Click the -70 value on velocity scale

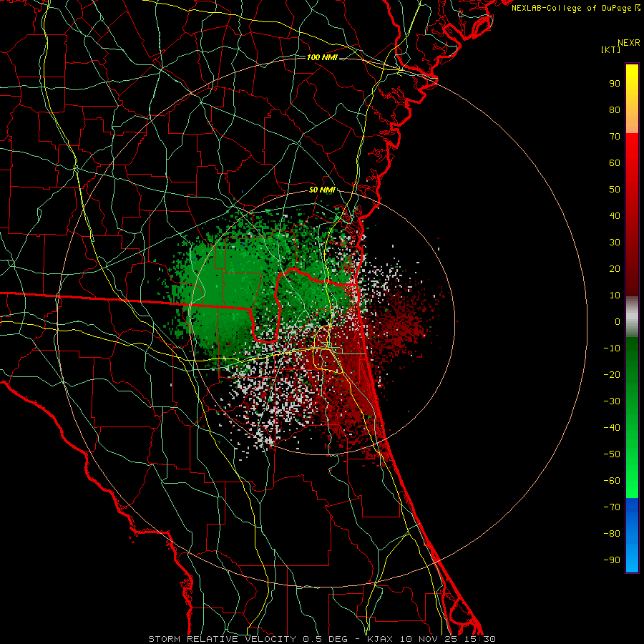612,507
